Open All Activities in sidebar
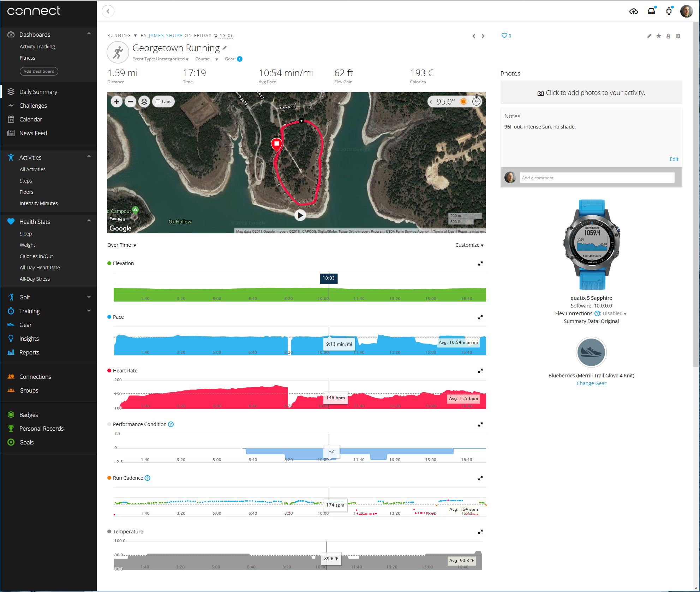The height and width of the screenshot is (592, 700). click(x=32, y=169)
